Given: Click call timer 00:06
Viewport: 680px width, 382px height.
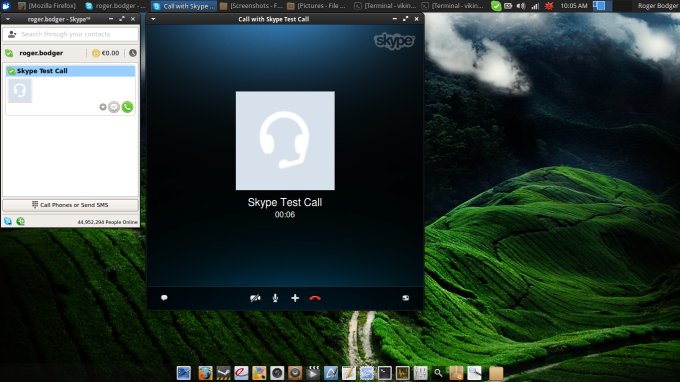Looking at the screenshot, I should point(285,214).
